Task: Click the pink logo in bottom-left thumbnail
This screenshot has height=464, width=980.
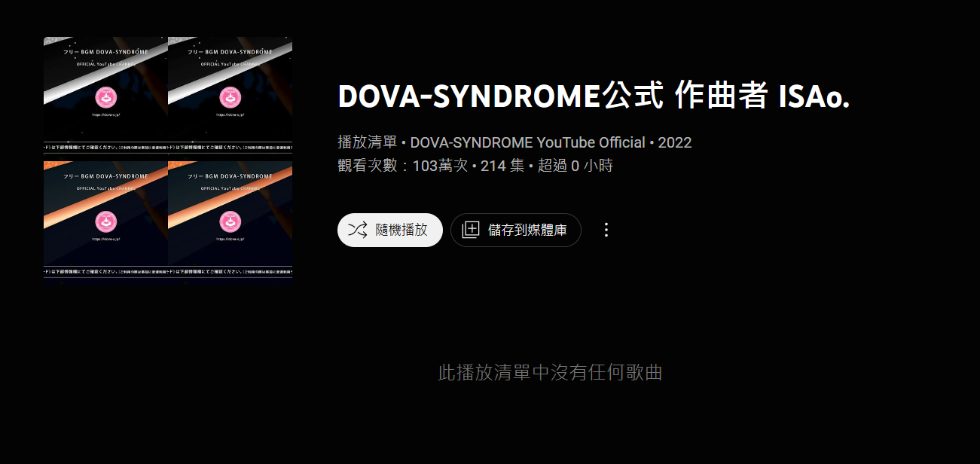Action: [106, 221]
